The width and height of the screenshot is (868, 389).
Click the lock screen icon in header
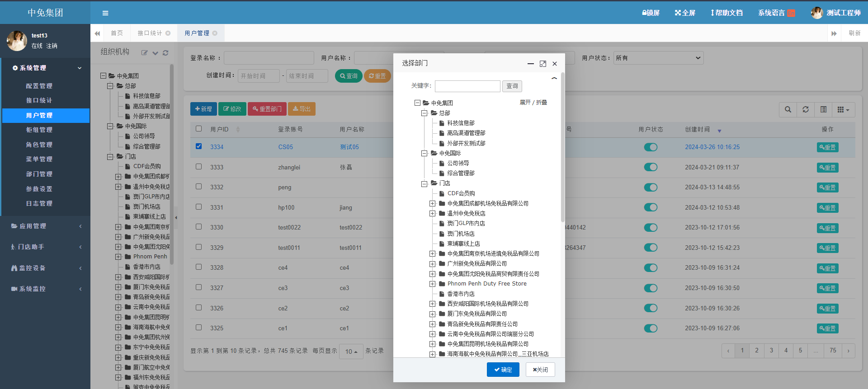coord(645,13)
